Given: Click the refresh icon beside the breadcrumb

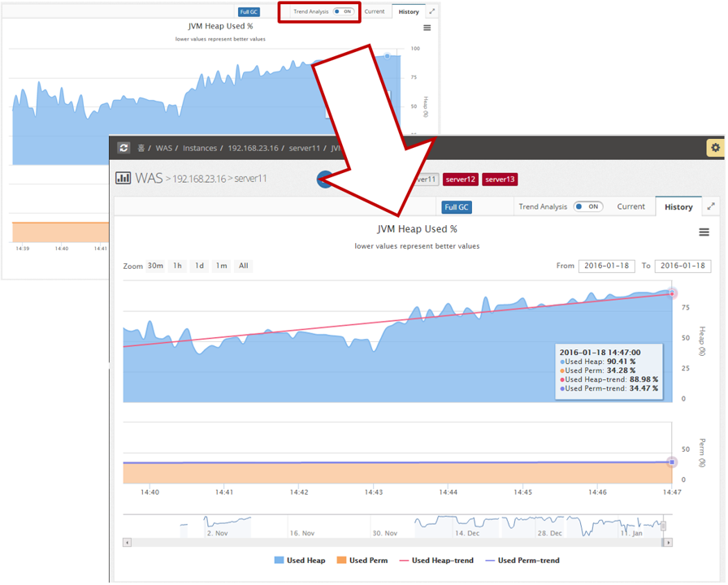Looking at the screenshot, I should point(123,148).
